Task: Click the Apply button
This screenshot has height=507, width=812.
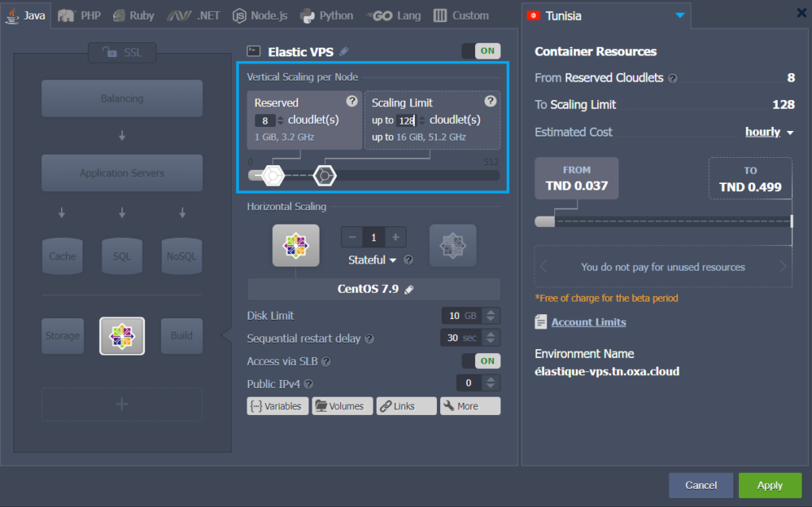Action: point(769,485)
